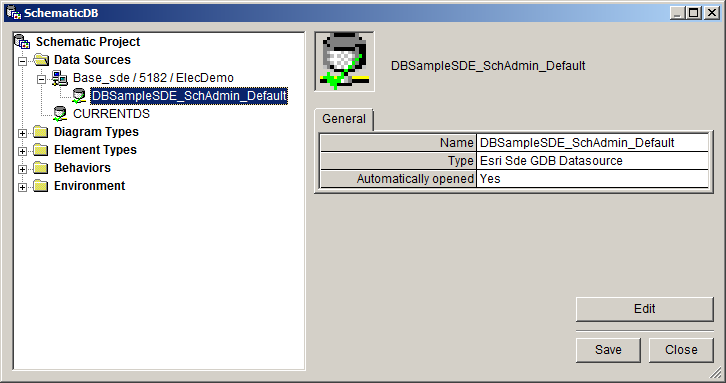The image size is (726, 383).
Task: Click the Data Sources open folder icon
Action: [x=41, y=60]
